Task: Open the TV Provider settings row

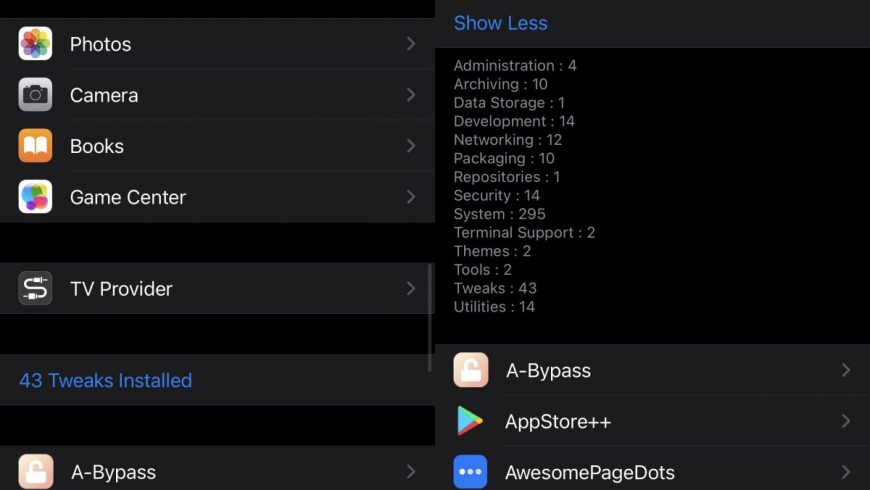Action: [x=218, y=289]
